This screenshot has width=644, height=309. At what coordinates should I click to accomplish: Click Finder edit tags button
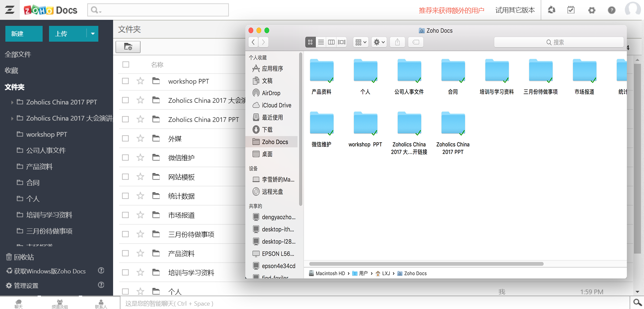coord(416,42)
